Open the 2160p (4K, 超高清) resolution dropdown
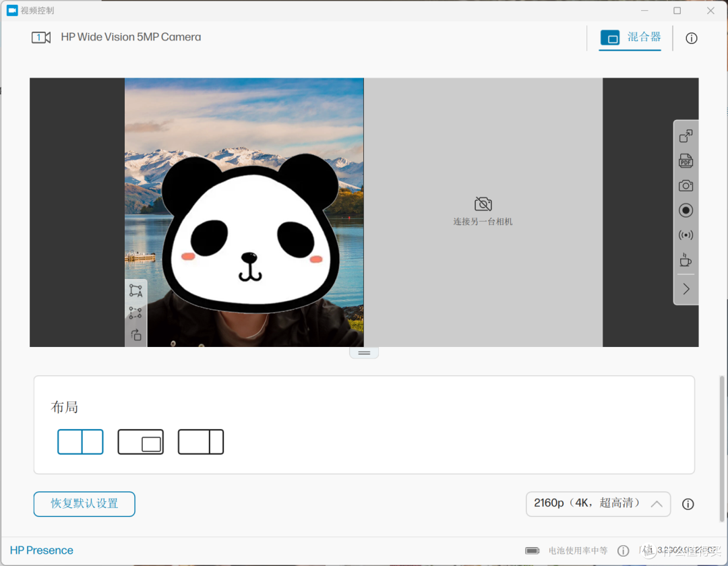Viewport: 728px width, 566px height. coord(598,504)
